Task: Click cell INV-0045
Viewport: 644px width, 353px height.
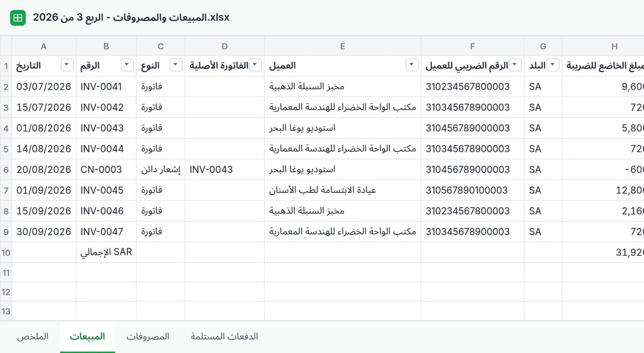Action: pyautogui.click(x=106, y=190)
